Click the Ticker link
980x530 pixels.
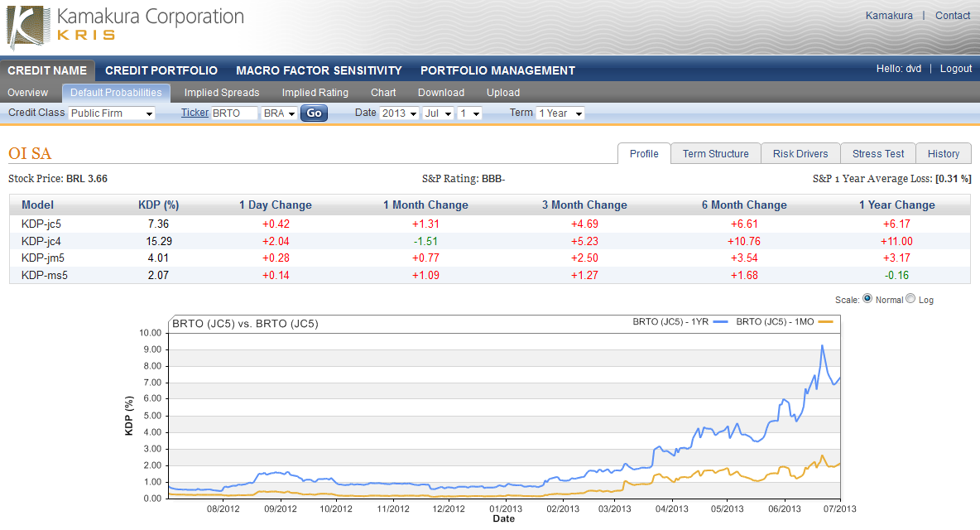click(x=195, y=113)
